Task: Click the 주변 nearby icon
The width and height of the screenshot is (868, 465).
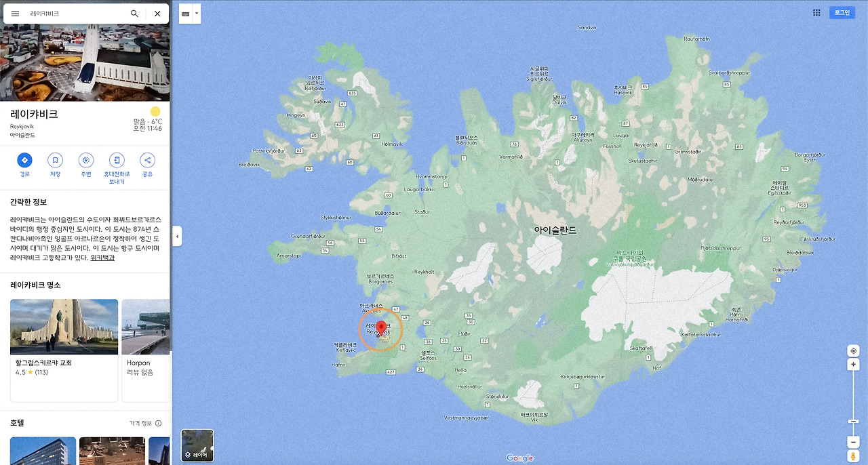Action: click(x=85, y=161)
